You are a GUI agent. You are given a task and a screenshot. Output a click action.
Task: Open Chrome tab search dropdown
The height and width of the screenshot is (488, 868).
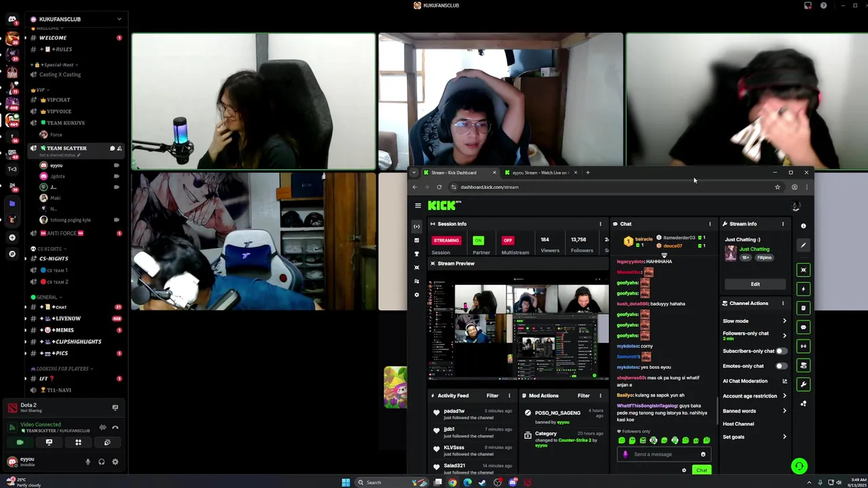[414, 173]
